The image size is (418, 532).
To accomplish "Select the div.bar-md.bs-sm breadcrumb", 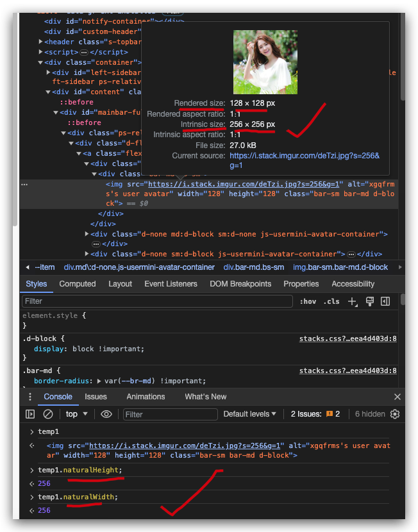I will pos(254,267).
